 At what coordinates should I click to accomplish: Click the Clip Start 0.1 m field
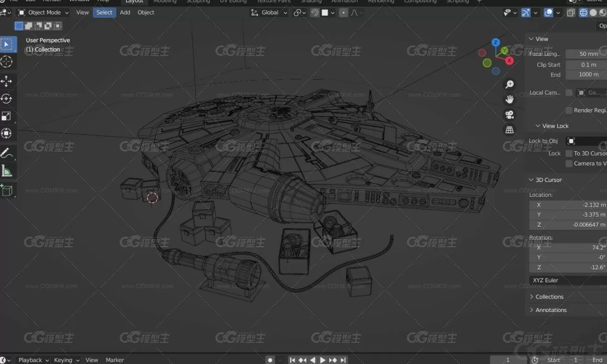point(586,65)
